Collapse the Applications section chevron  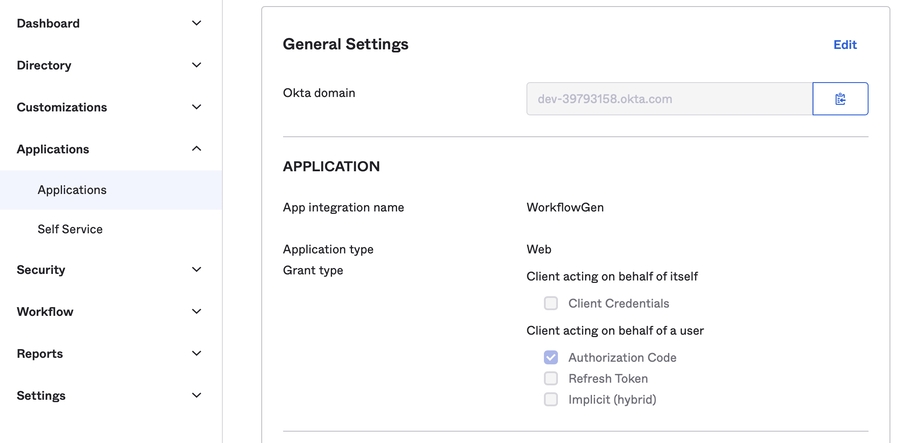coord(196,149)
